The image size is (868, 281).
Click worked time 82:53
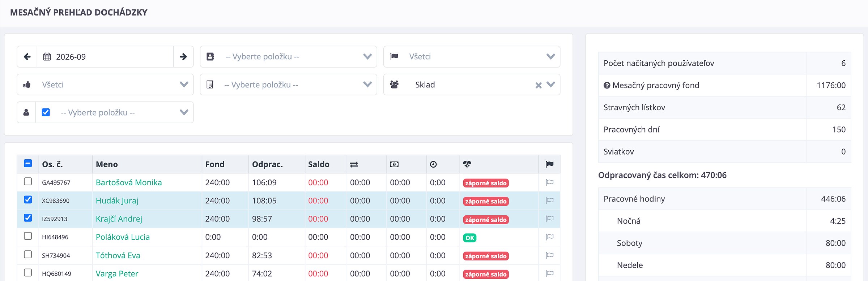(262, 255)
